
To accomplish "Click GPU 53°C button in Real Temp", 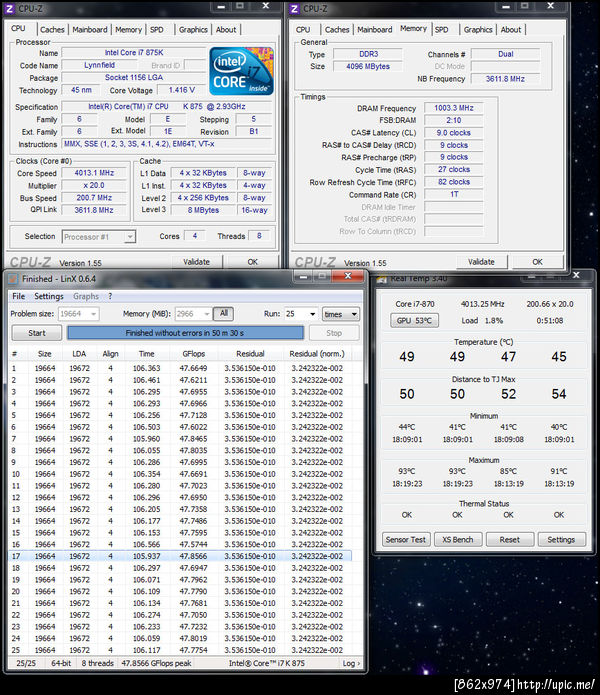I will pos(414,320).
